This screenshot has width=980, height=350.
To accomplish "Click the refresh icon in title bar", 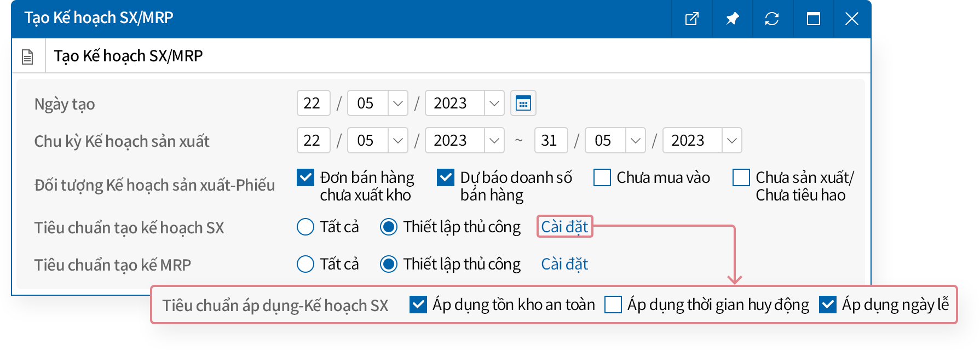I will click(772, 19).
